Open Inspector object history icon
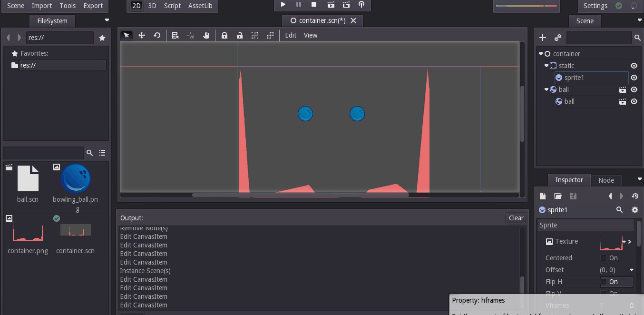Image resolution: width=644 pixels, height=315 pixels. [x=635, y=196]
